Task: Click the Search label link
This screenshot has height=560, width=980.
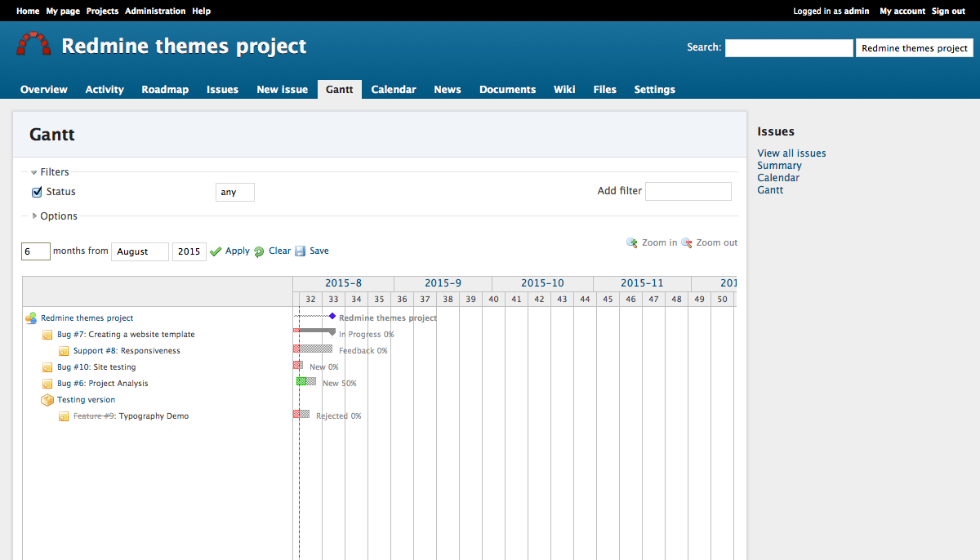Action: tap(703, 47)
